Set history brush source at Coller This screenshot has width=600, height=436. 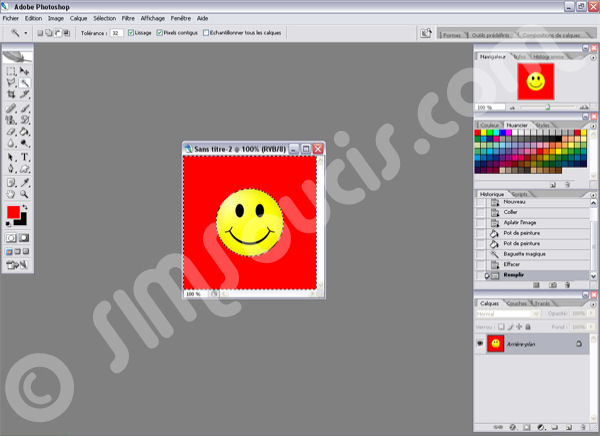(x=481, y=212)
